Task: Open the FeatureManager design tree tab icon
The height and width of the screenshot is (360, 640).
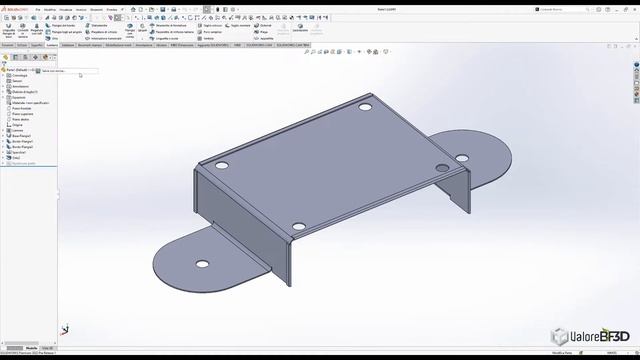Action: (x=6, y=57)
